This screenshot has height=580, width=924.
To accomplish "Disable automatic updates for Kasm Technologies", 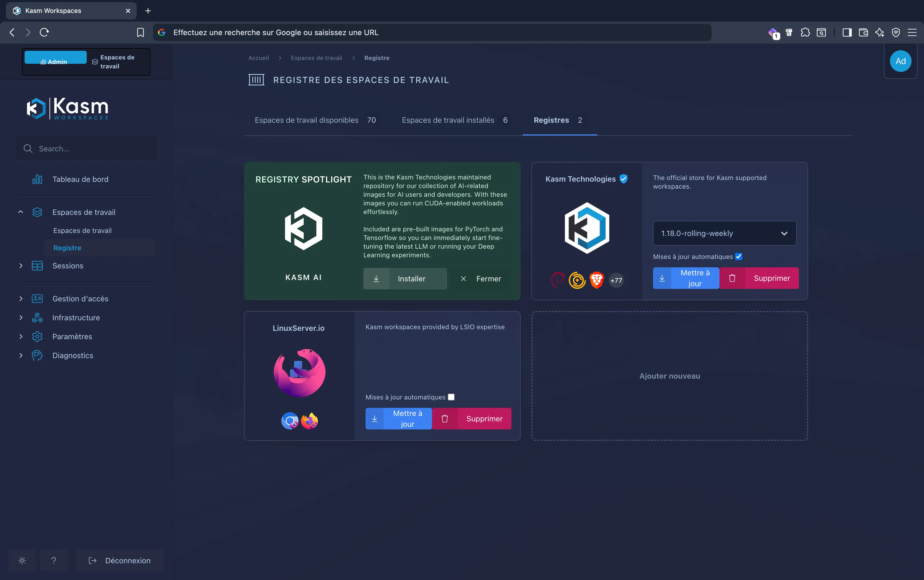I will coord(739,257).
